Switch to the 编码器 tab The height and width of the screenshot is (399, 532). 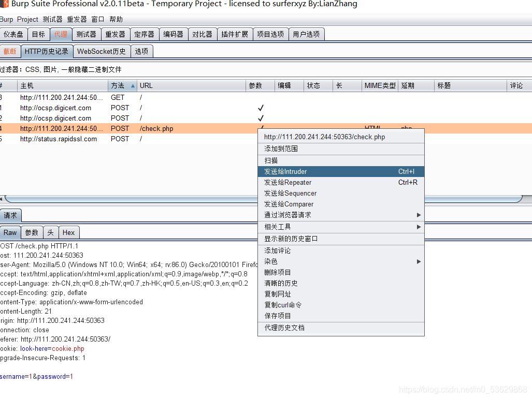tap(174, 34)
